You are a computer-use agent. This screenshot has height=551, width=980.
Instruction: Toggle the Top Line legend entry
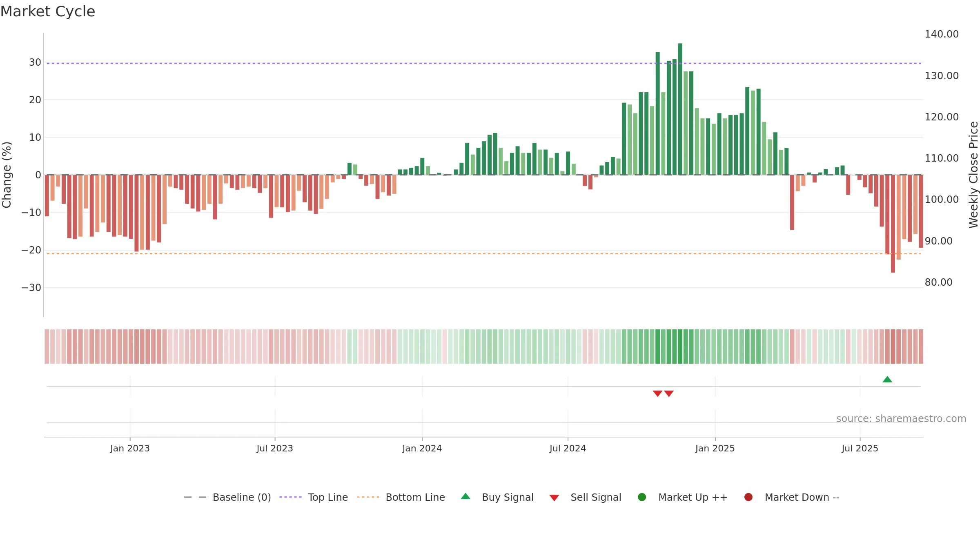(314, 497)
